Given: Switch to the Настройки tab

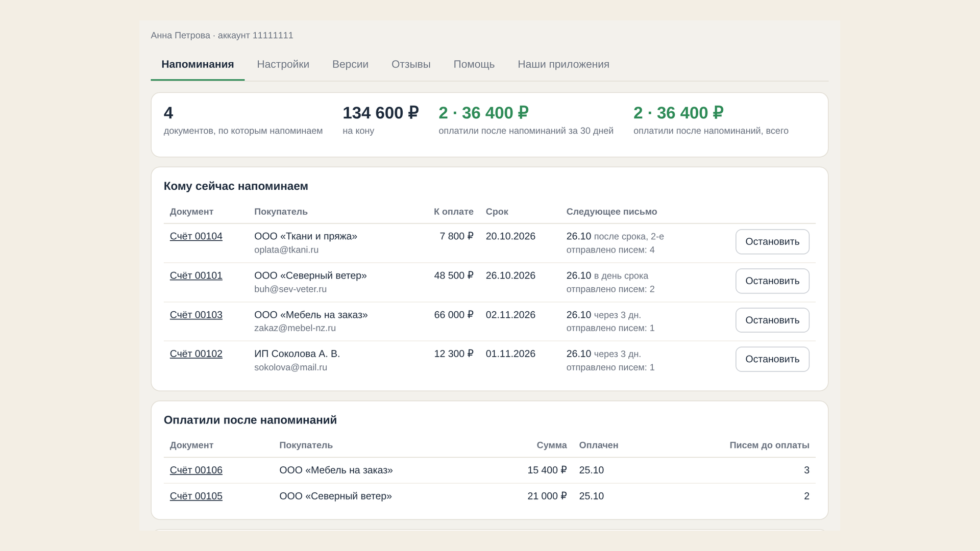Looking at the screenshot, I should [x=283, y=64].
